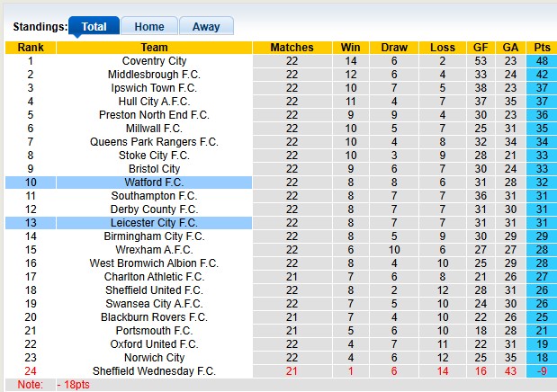Image resolution: width=557 pixels, height=392 pixels.
Task: Select the Watford F.C. row link
Action: (x=154, y=183)
